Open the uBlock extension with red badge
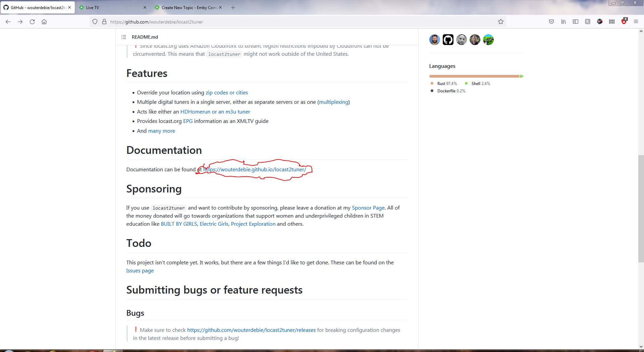 (624, 21)
